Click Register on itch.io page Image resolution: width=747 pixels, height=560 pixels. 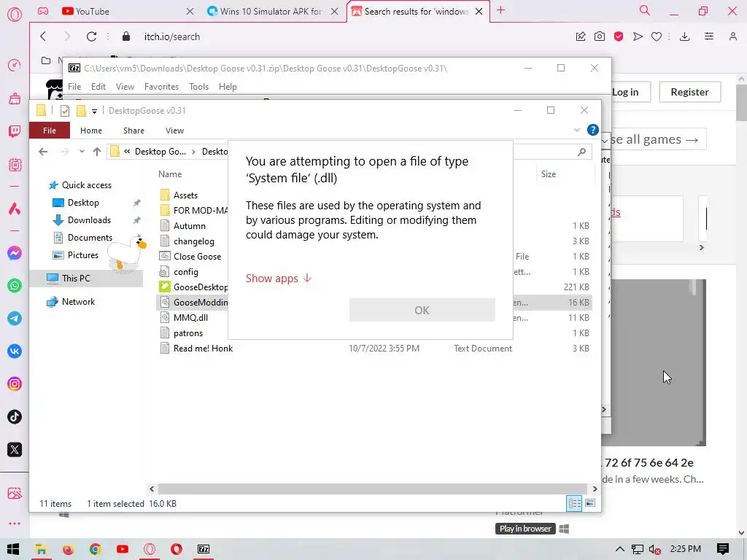coord(690,92)
